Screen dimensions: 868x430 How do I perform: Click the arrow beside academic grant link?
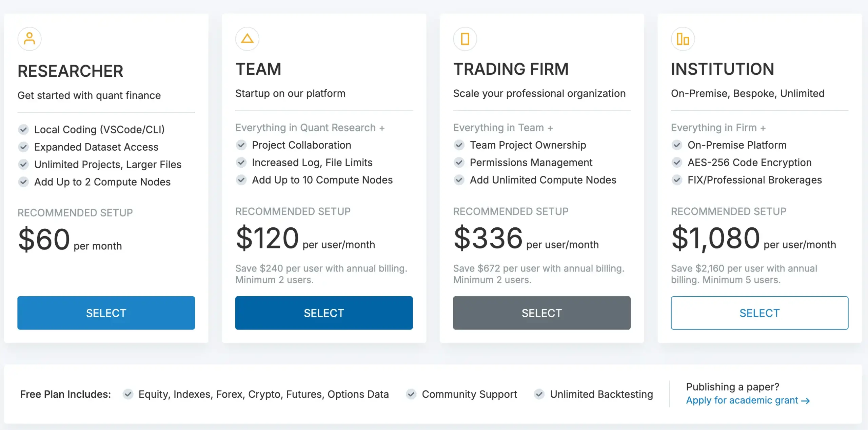pyautogui.click(x=806, y=401)
